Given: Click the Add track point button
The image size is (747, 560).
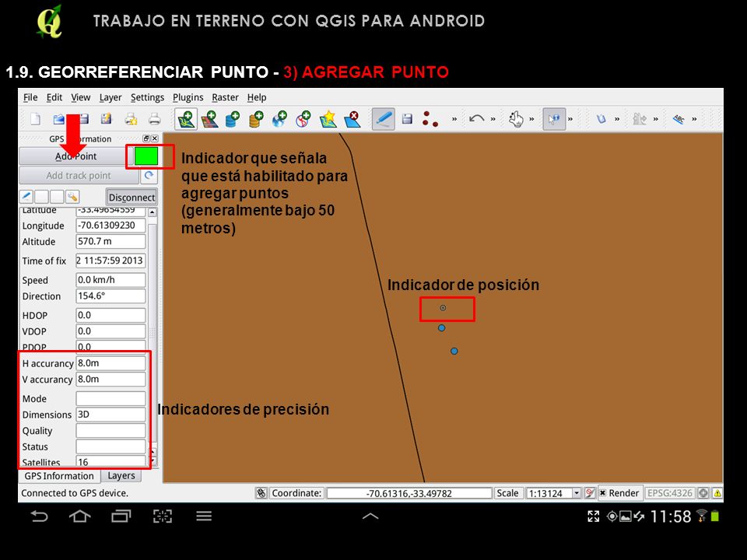Looking at the screenshot, I should [79, 176].
